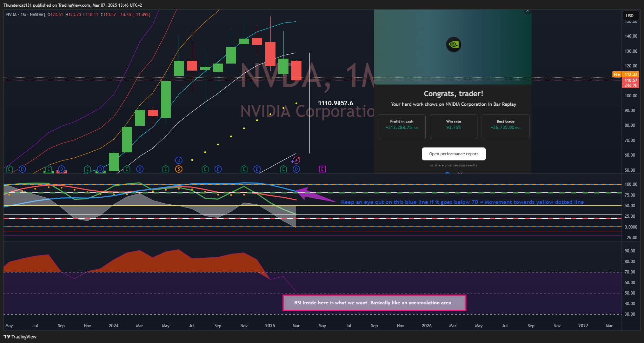This screenshot has width=644, height=343.
Task: Click the 70.00 value on the RSI scale
Action: coord(630,272)
